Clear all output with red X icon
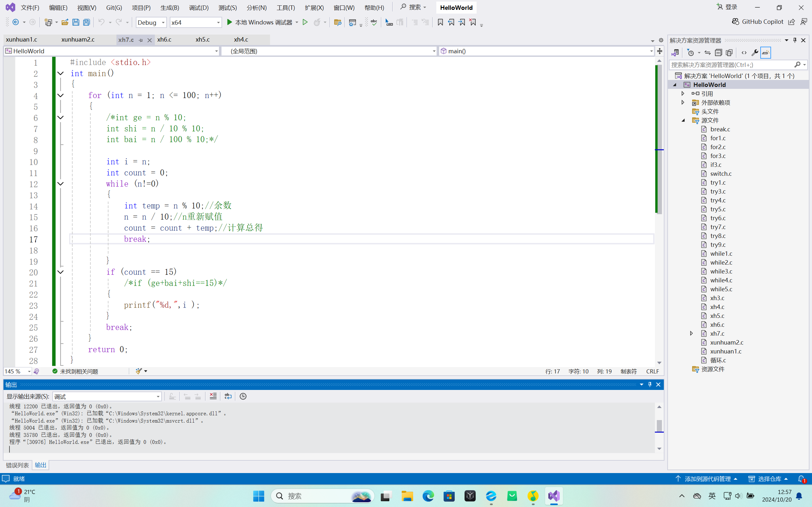 213,396
